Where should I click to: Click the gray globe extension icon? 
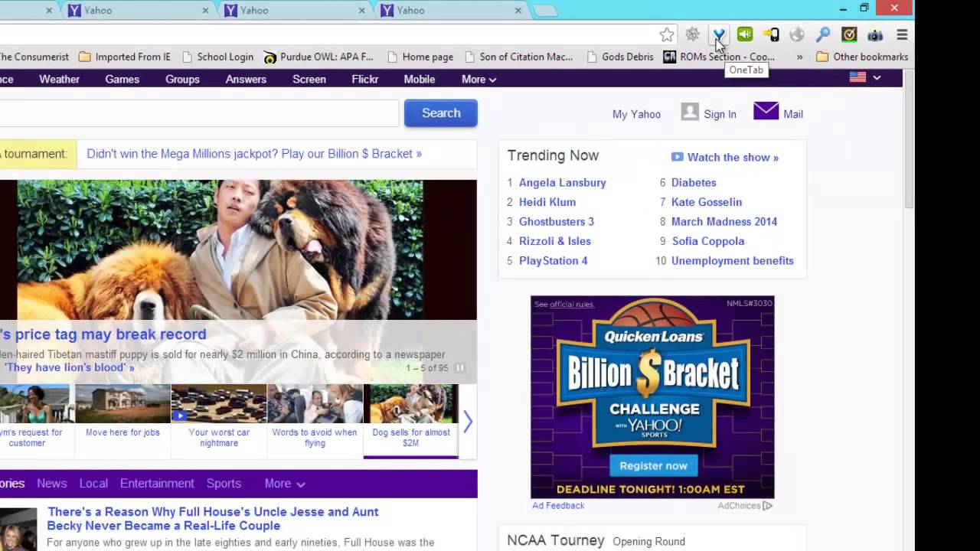tap(797, 34)
